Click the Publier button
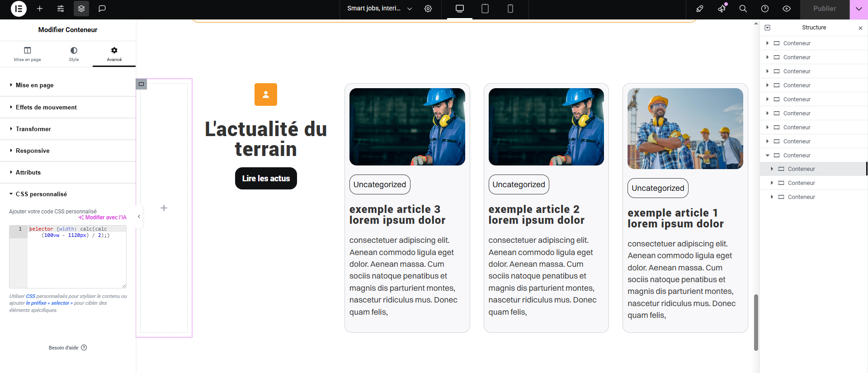This screenshot has height=373, width=868. [x=825, y=9]
